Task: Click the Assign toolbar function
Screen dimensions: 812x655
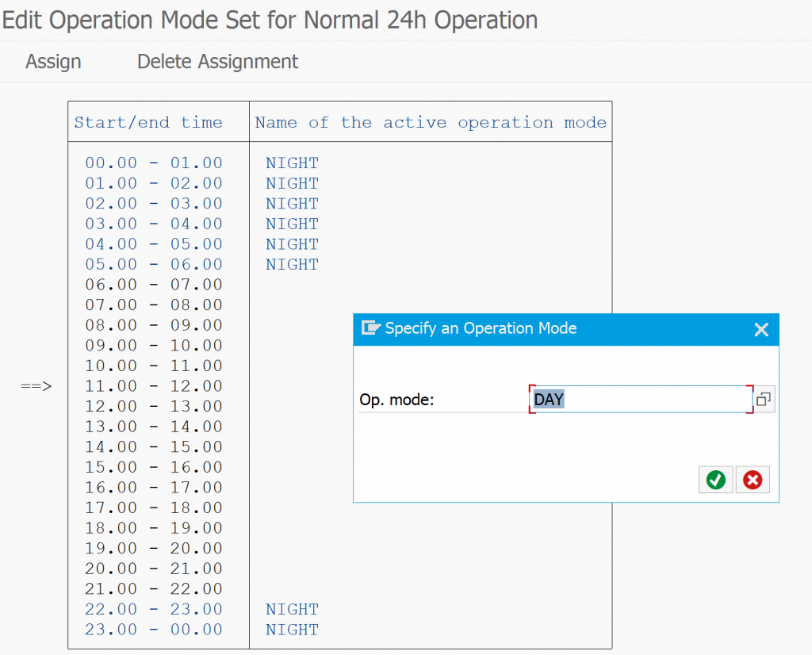Action: (x=52, y=61)
